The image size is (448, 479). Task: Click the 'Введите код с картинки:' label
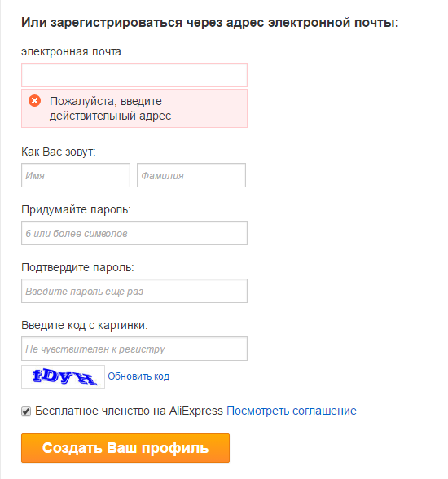tap(84, 325)
